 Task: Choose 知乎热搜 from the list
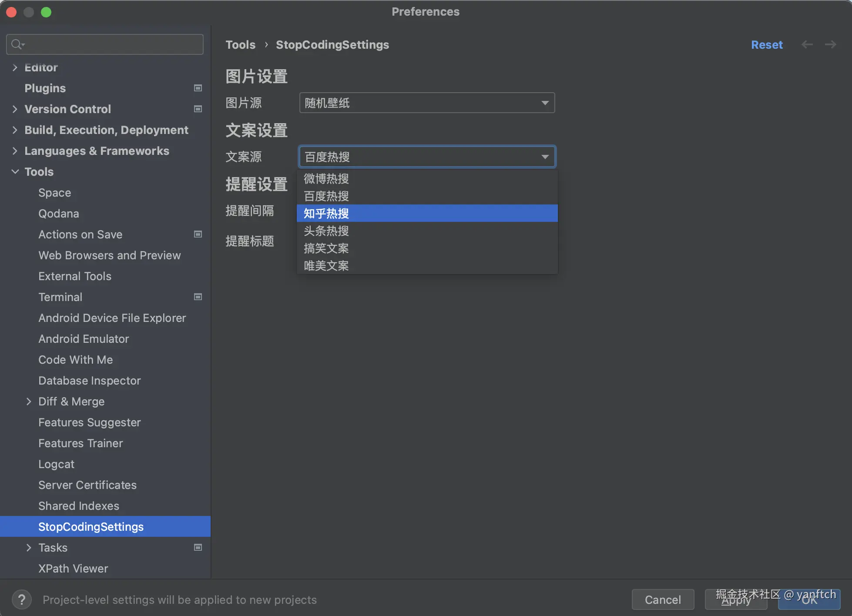[326, 214]
